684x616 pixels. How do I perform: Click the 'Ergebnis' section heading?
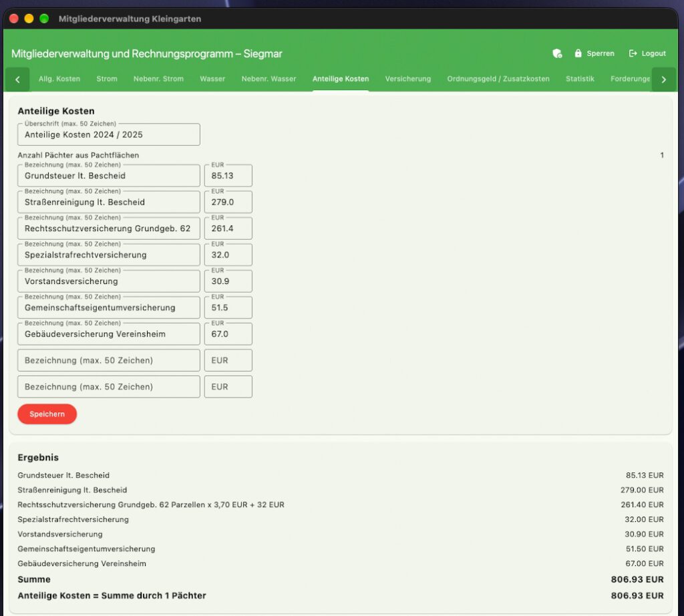click(38, 457)
